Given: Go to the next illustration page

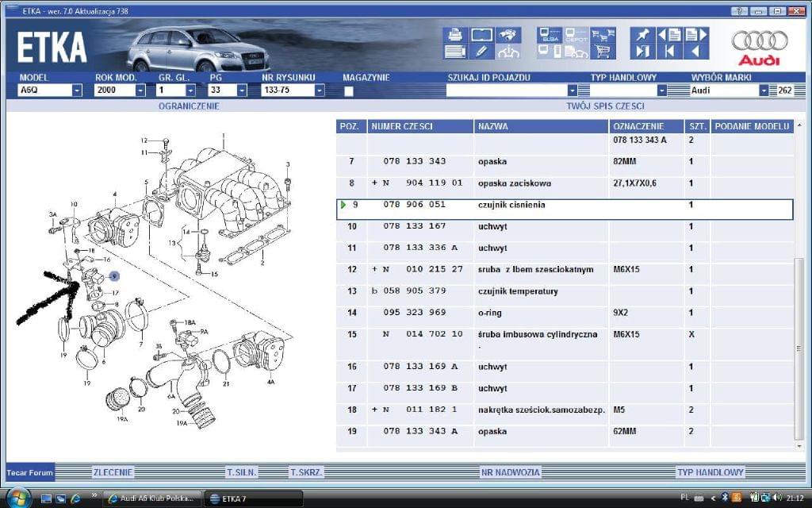Looking at the screenshot, I should tap(696, 35).
